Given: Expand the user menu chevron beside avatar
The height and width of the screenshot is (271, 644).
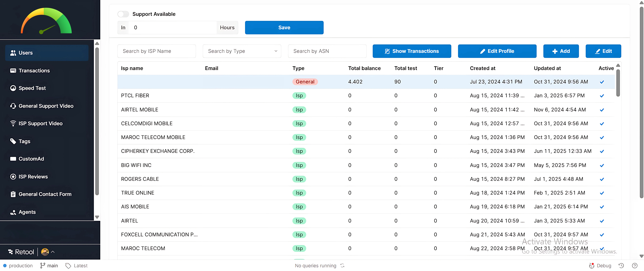Looking at the screenshot, I should (53, 252).
